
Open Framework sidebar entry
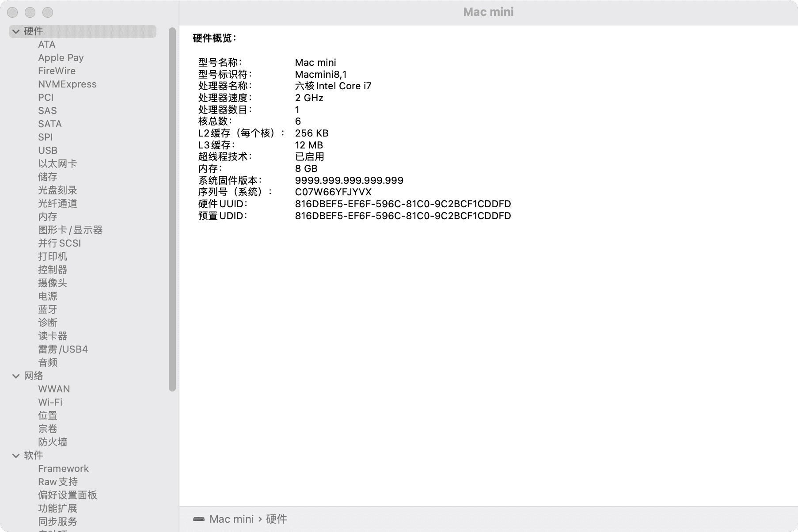tap(63, 469)
